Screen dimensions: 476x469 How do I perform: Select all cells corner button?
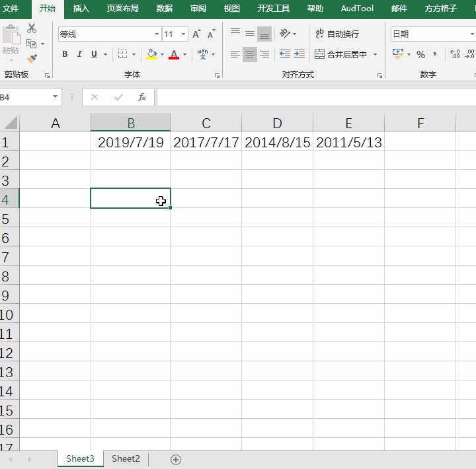point(10,123)
